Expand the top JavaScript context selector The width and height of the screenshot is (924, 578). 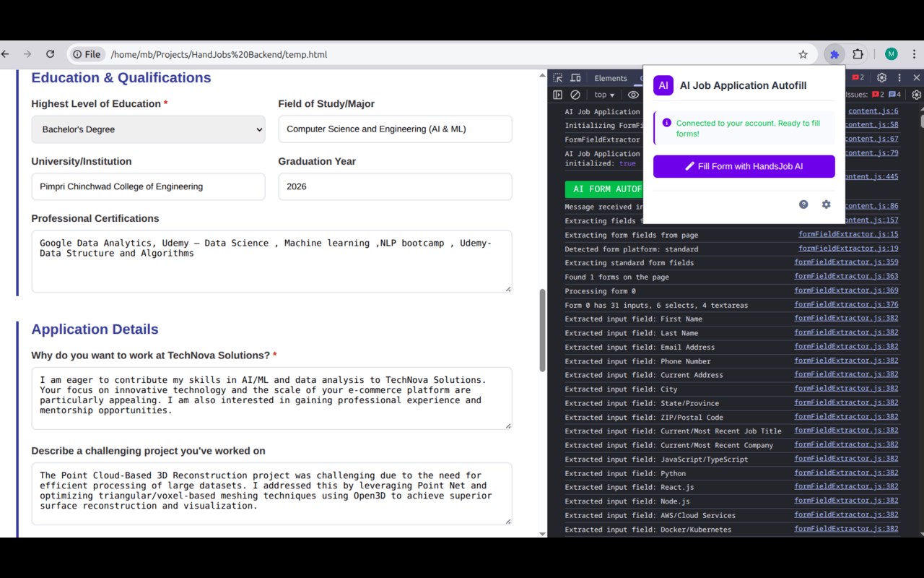pyautogui.click(x=604, y=95)
